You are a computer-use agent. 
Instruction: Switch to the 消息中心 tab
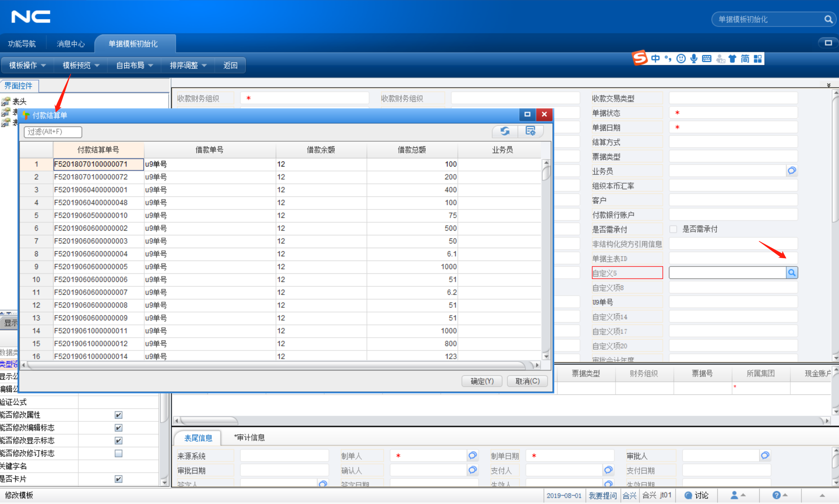[x=70, y=43]
